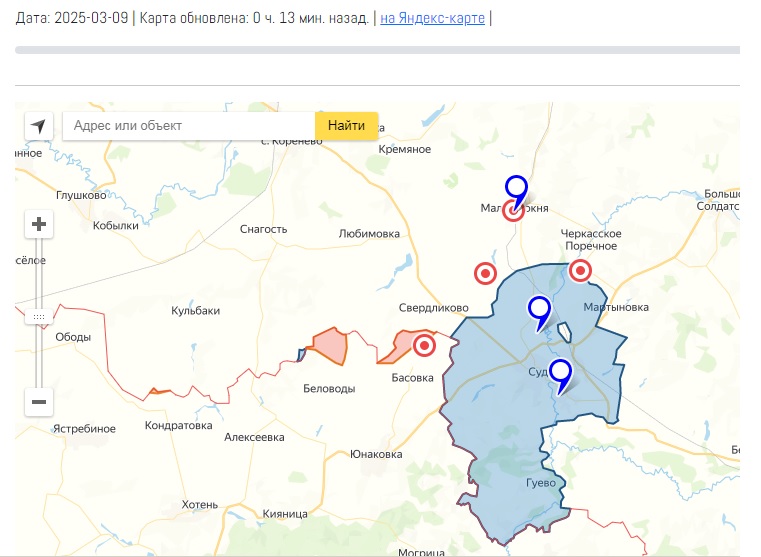Screen dimensions: 761x557
Task: Open the blue pin north of Суджа
Action: pos(540,310)
